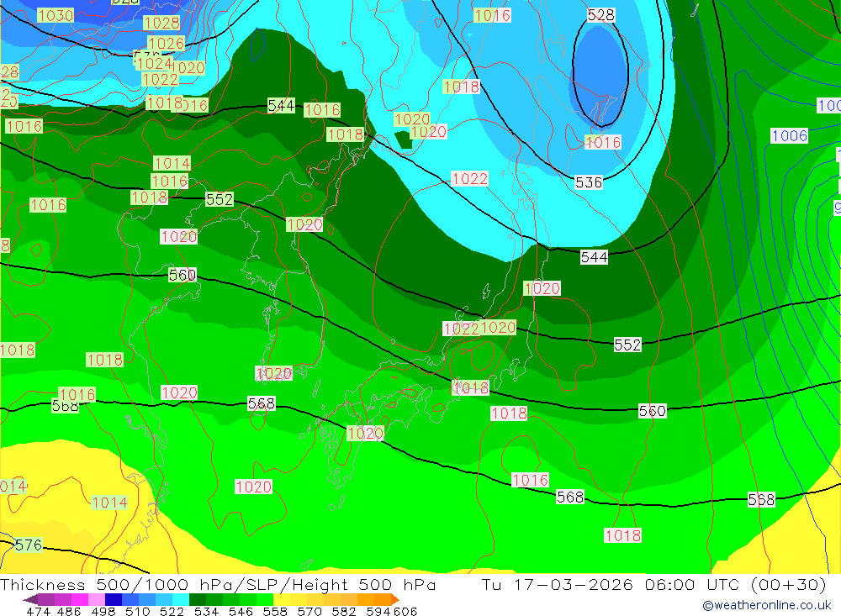The image size is (841, 616).
Task: Click the "536" height contour label
Action: (x=589, y=183)
